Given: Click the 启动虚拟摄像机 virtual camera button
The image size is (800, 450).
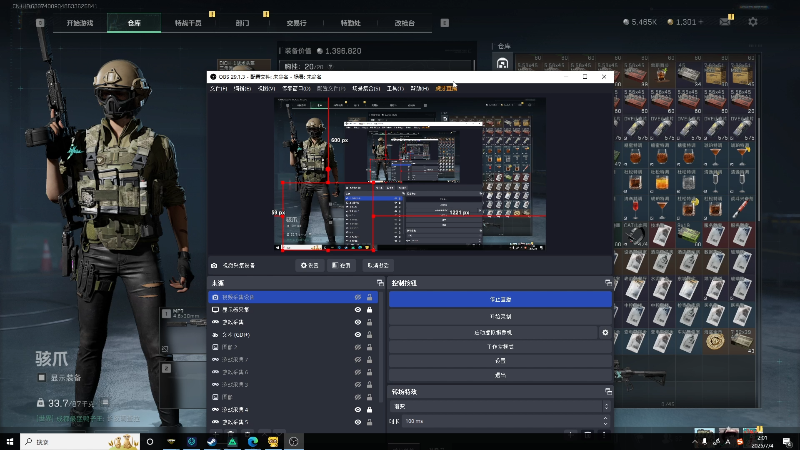Looking at the screenshot, I should [493, 332].
